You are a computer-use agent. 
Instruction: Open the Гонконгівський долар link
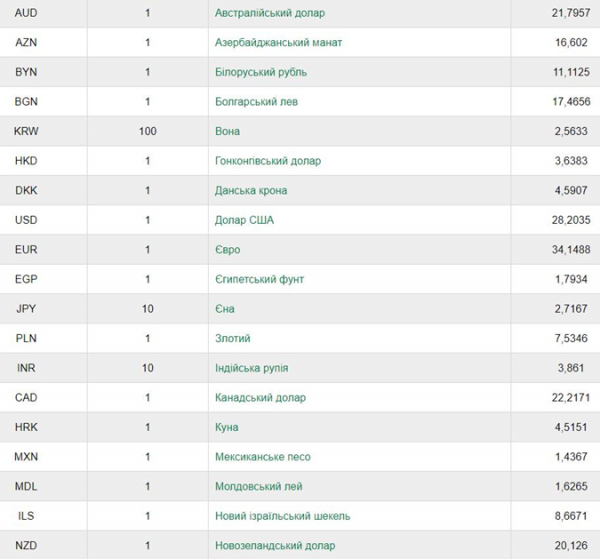268,161
